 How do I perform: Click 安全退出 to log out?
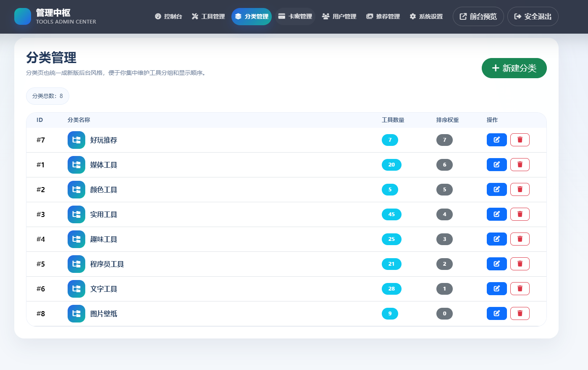(533, 16)
